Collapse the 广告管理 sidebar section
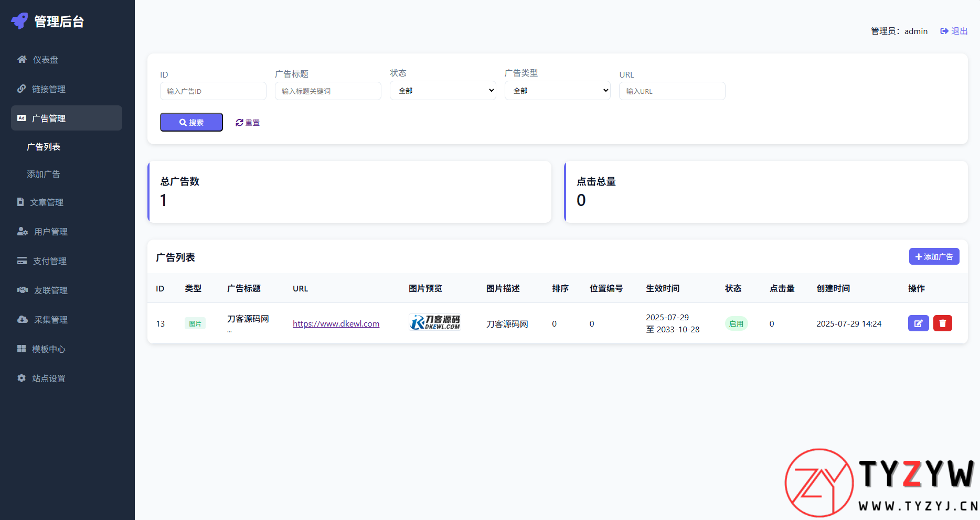The image size is (980, 520). point(67,118)
